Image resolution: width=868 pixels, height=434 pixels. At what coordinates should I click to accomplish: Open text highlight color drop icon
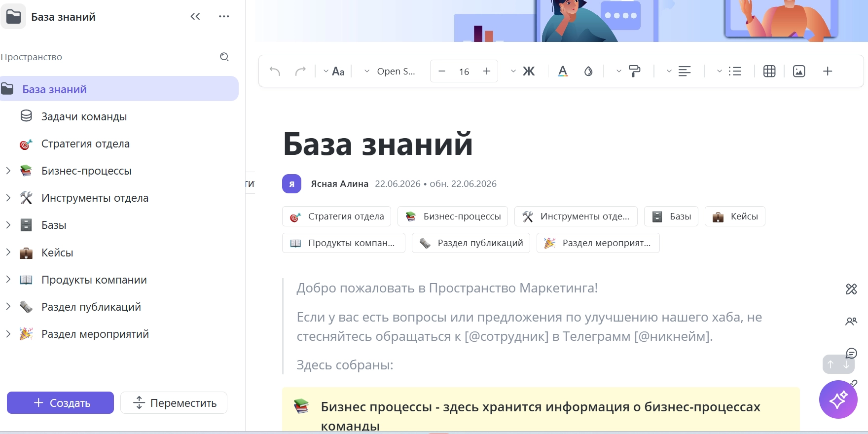(588, 72)
